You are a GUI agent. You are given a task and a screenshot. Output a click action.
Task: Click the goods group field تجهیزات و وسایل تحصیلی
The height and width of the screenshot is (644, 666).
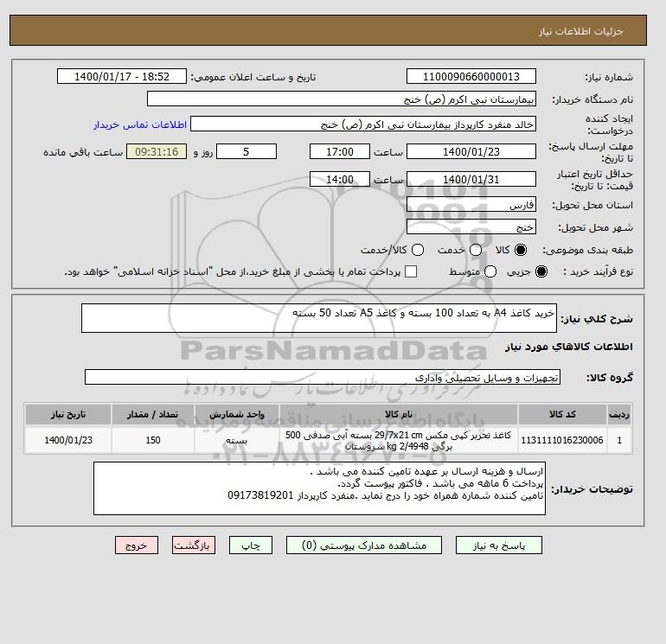pos(323,377)
